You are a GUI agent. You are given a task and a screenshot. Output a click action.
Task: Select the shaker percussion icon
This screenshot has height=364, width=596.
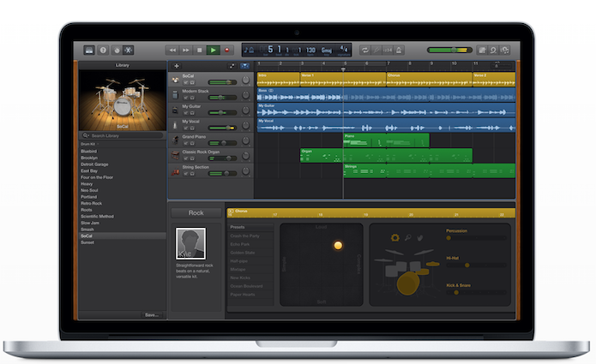pos(408,237)
